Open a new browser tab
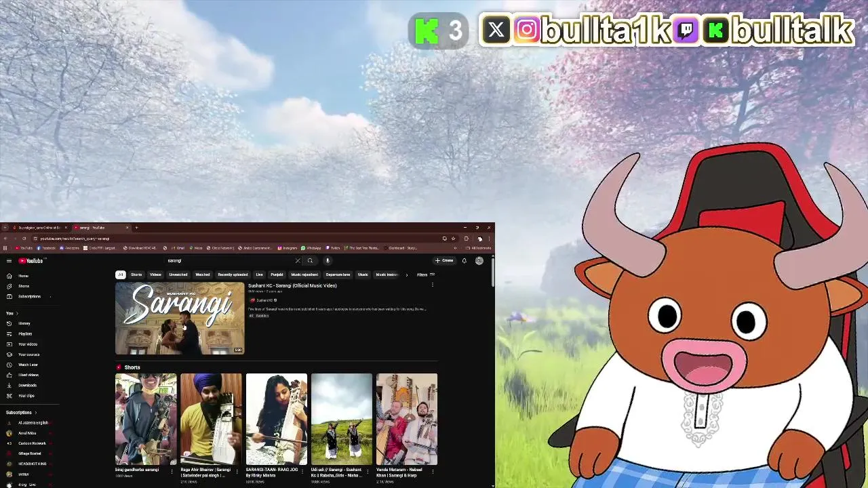 tap(136, 228)
